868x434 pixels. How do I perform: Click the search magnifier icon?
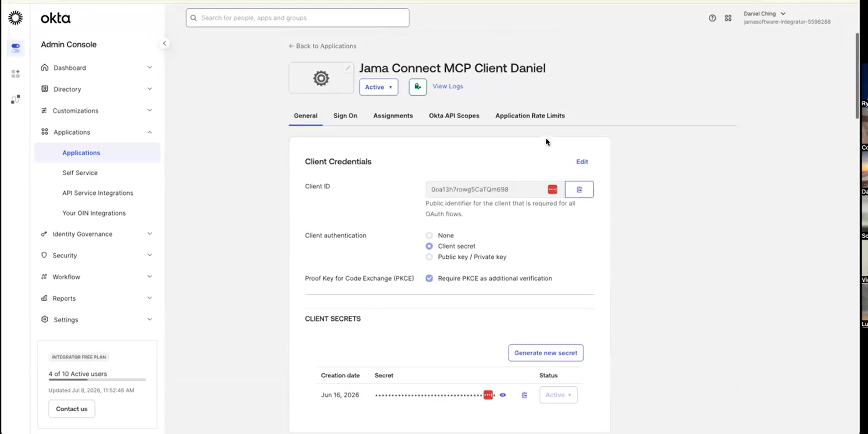(194, 18)
